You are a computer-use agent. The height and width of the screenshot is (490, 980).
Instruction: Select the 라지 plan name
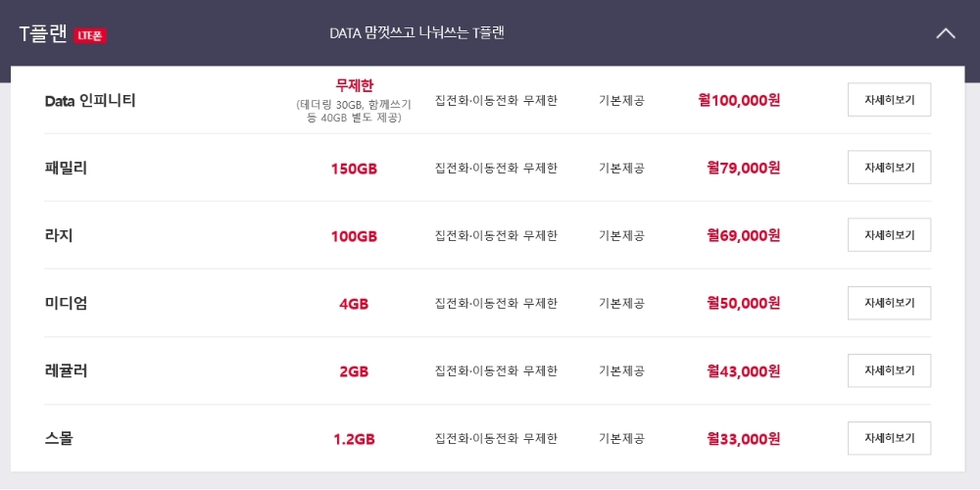click(59, 235)
